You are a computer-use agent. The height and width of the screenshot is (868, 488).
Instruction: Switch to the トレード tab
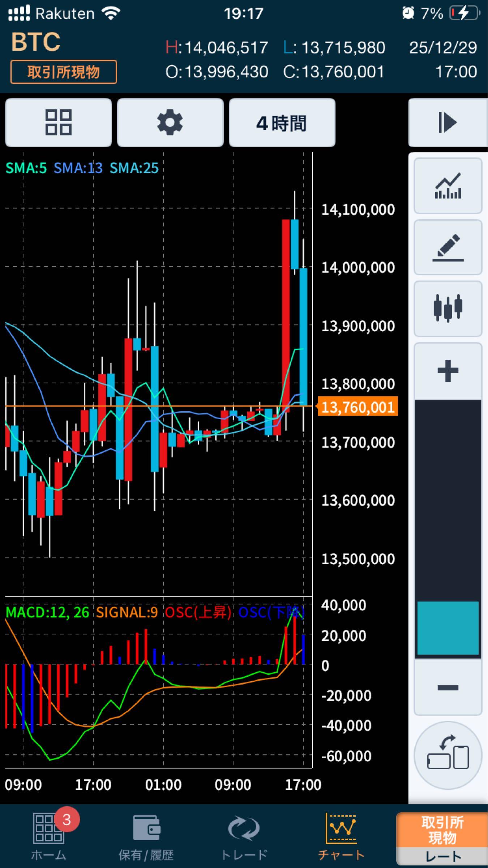[x=244, y=835]
